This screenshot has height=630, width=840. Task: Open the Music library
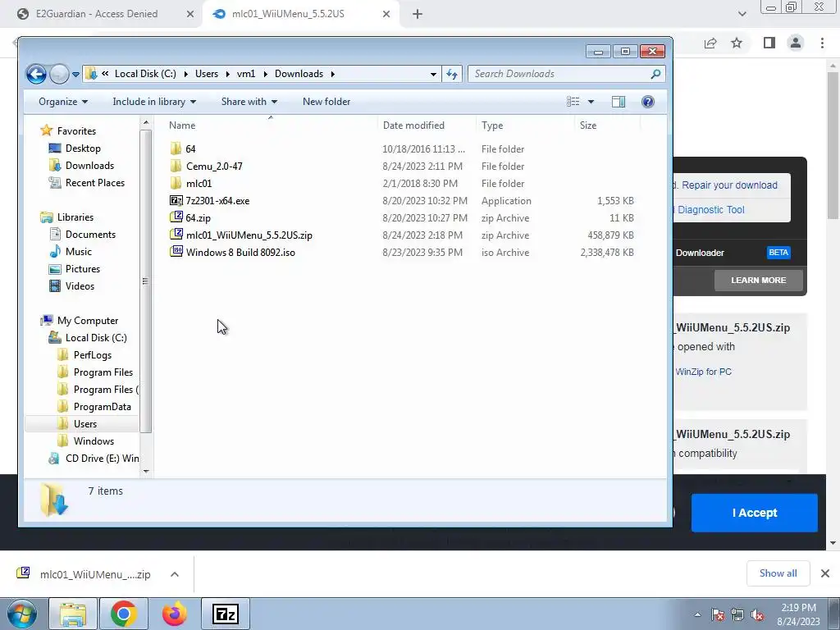pyautogui.click(x=78, y=251)
